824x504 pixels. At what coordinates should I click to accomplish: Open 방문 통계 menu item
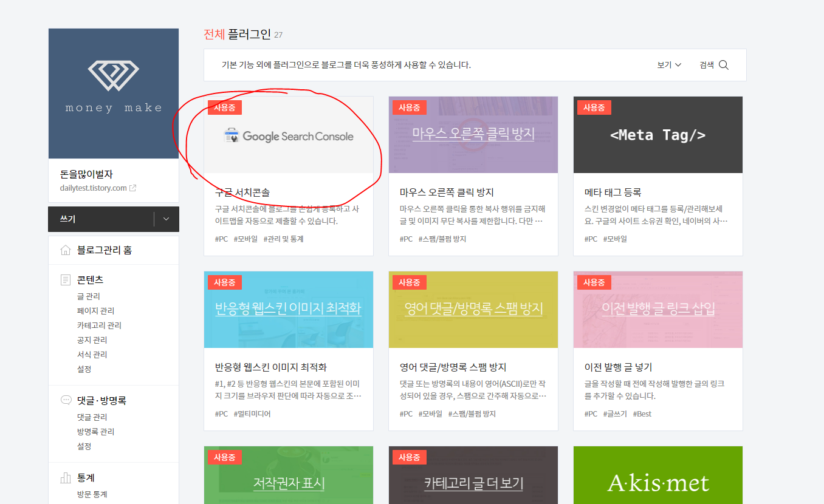[x=92, y=494]
